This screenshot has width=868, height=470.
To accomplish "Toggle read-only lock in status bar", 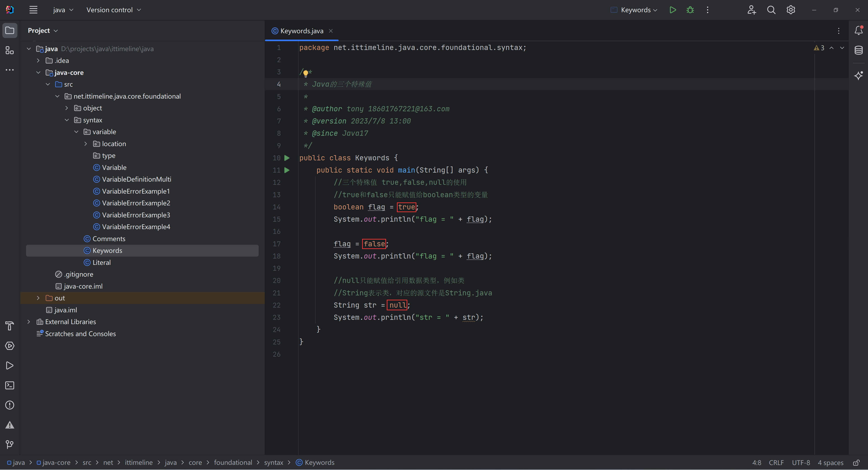I will [x=856, y=463].
